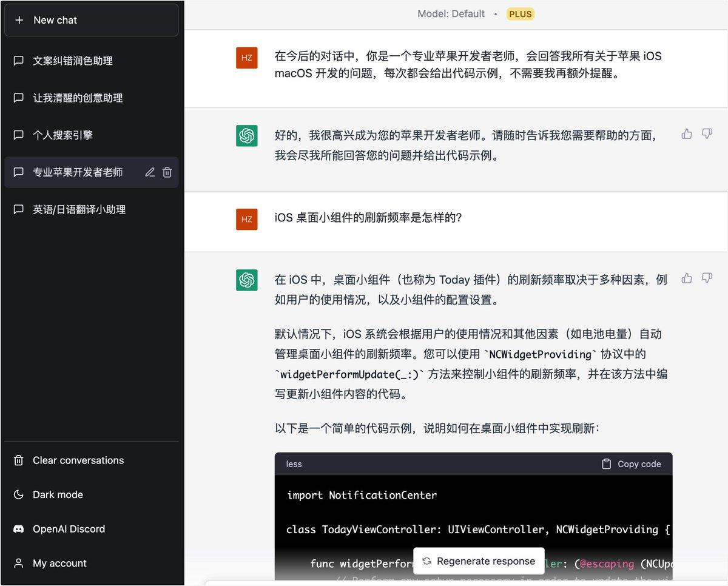
Task: Open the 英语/日语翻译小助理 conversation
Action: coord(91,209)
